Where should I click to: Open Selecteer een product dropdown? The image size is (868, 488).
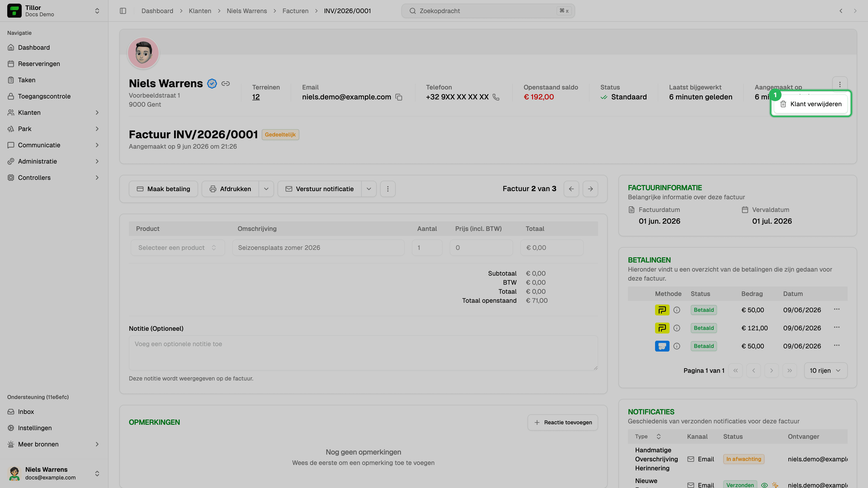(x=178, y=248)
